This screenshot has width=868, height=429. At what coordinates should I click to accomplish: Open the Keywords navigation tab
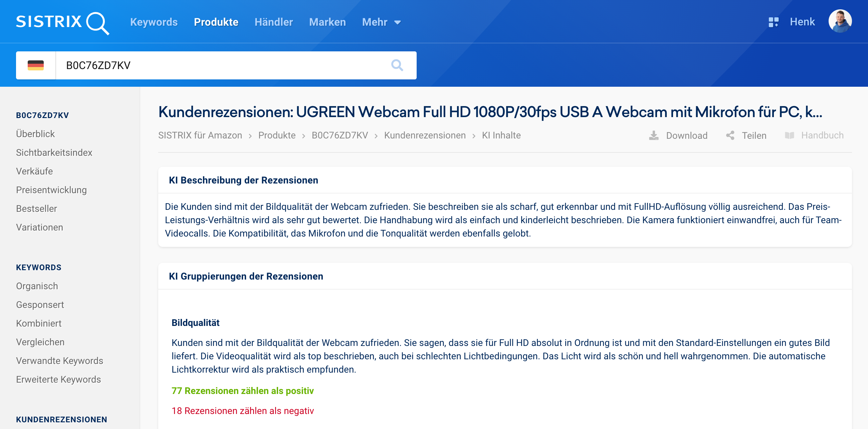[154, 22]
